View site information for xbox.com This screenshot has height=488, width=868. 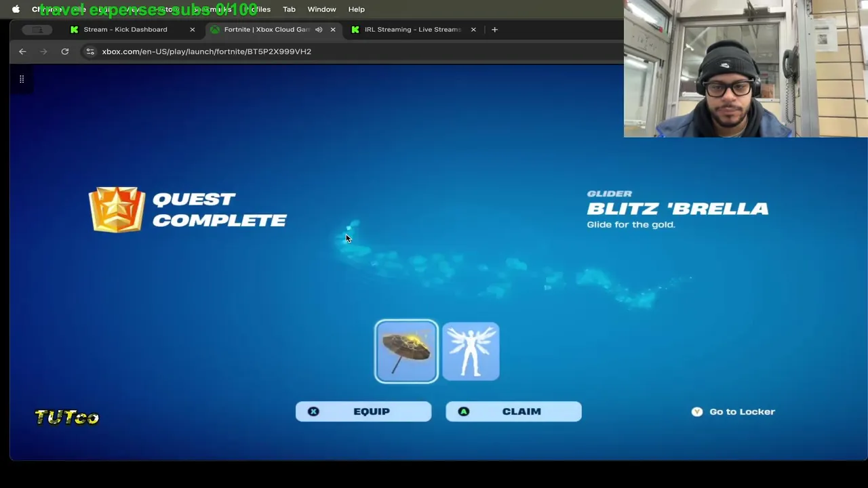coord(90,52)
